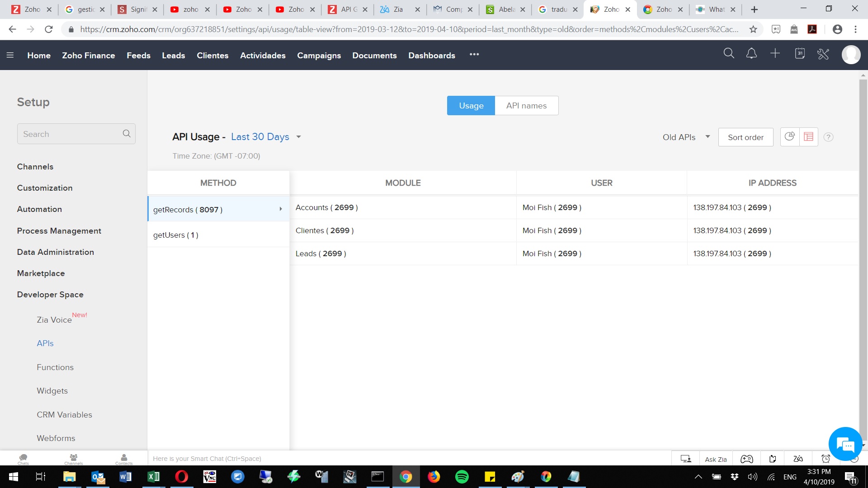Open Spotify from the taskbar
This screenshot has height=488, width=868.
(x=462, y=477)
